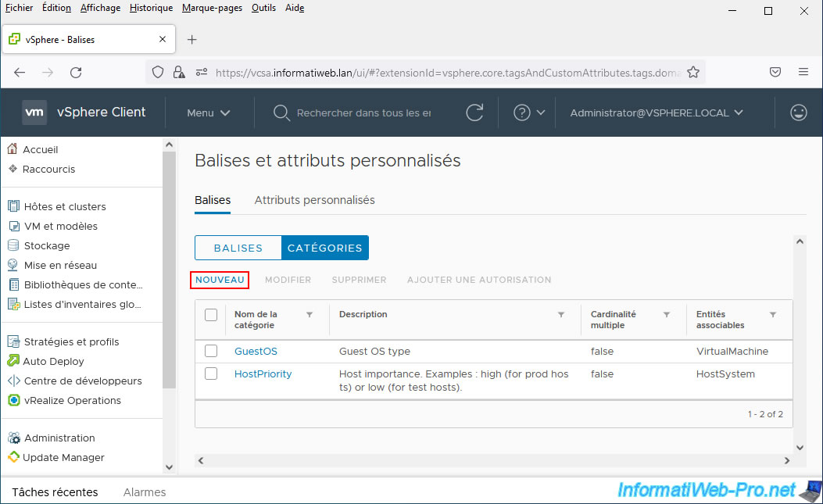This screenshot has height=504, width=823.
Task: Open the Administrator@VSPHERE.LOCAL user dropdown
Action: (657, 113)
